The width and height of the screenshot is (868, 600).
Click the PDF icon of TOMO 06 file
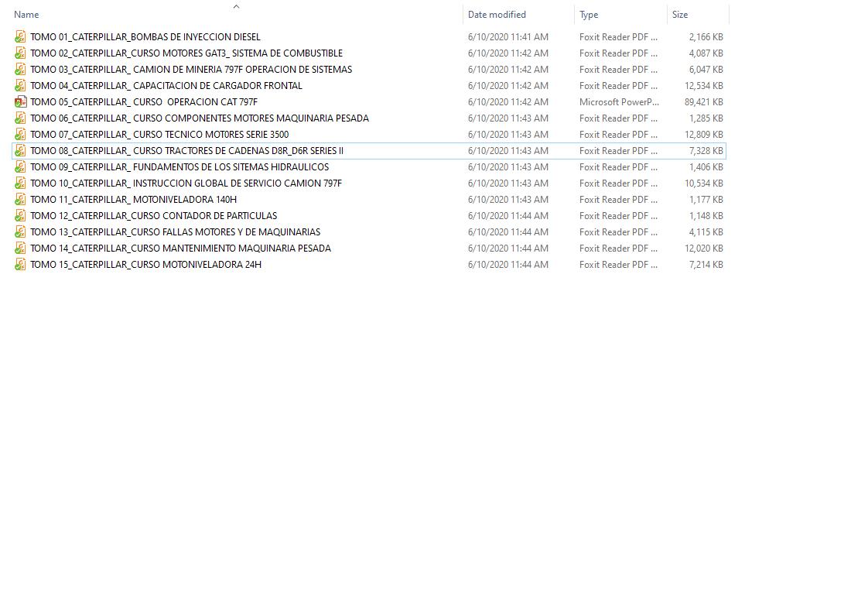[20, 118]
